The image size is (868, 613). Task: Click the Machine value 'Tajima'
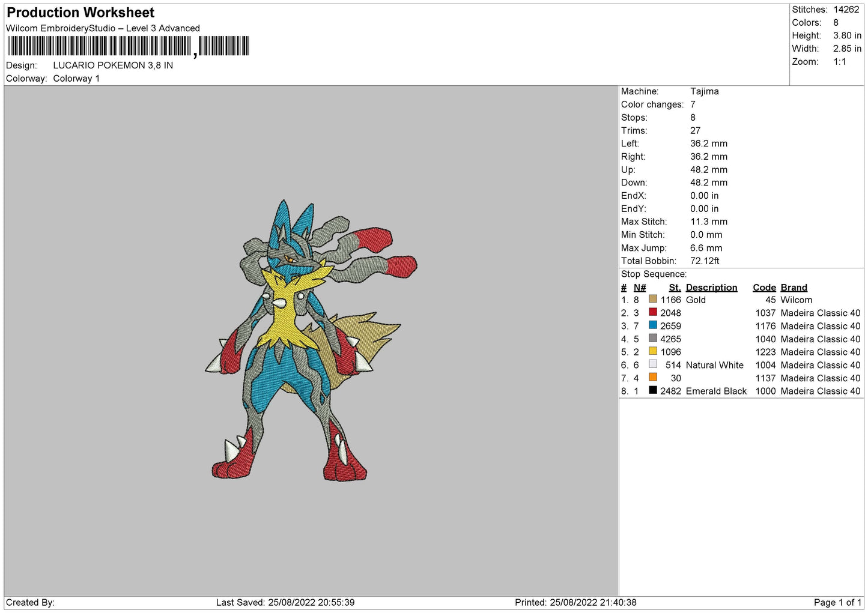[704, 91]
